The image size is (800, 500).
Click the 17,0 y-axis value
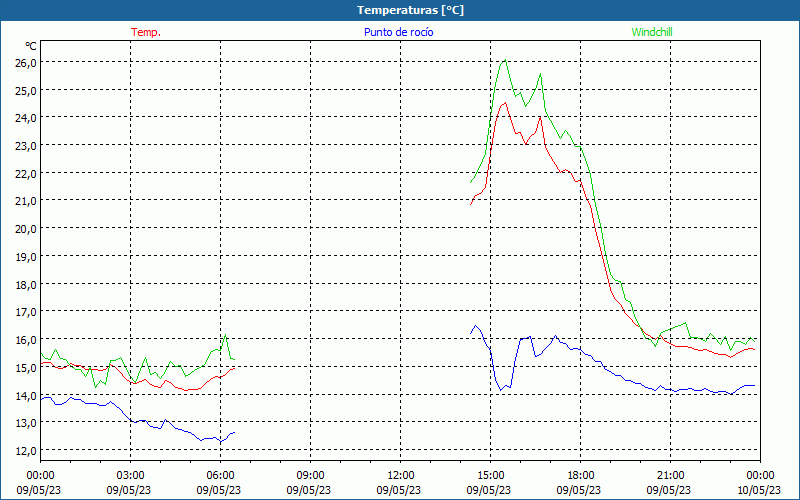pyautogui.click(x=26, y=312)
